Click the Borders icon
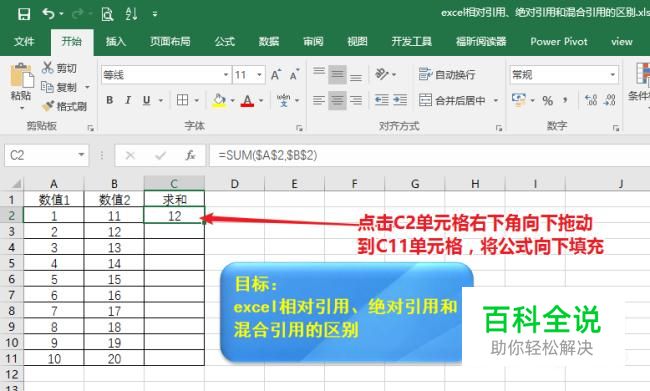 (182, 100)
